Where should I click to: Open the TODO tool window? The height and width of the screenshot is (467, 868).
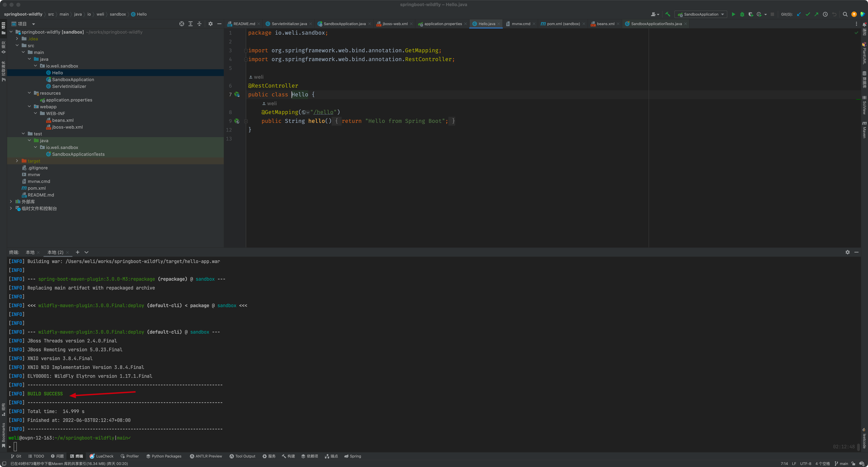click(36, 456)
